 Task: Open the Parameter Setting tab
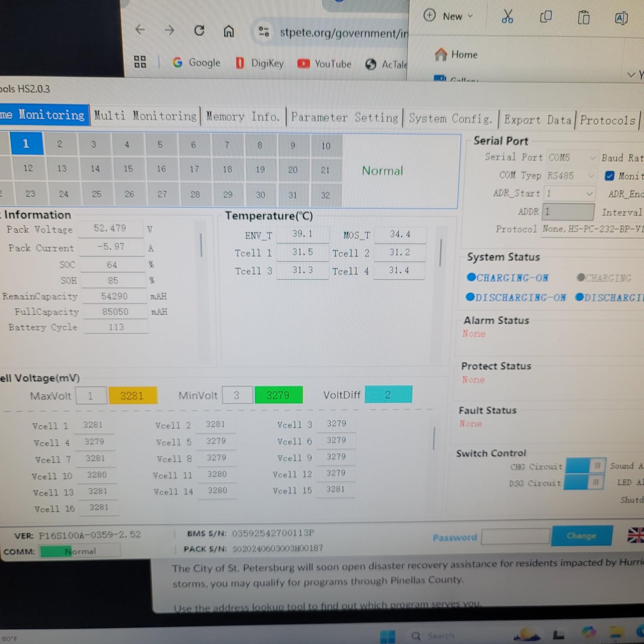345,118
